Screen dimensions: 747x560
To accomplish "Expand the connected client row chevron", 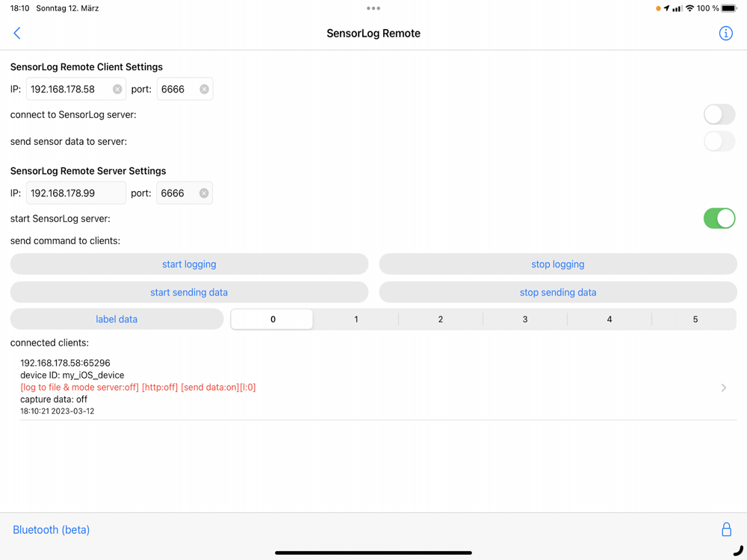I will 724,388.
